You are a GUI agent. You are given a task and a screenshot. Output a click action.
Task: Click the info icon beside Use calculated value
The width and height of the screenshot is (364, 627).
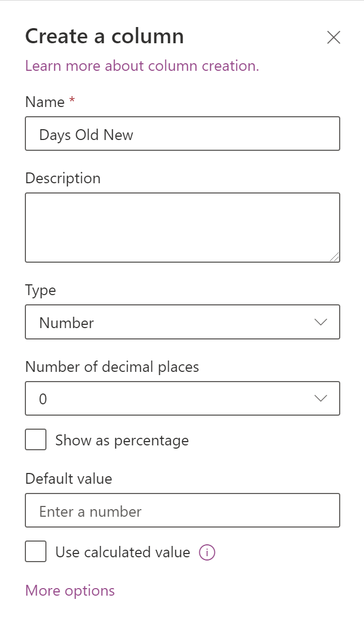point(207,552)
